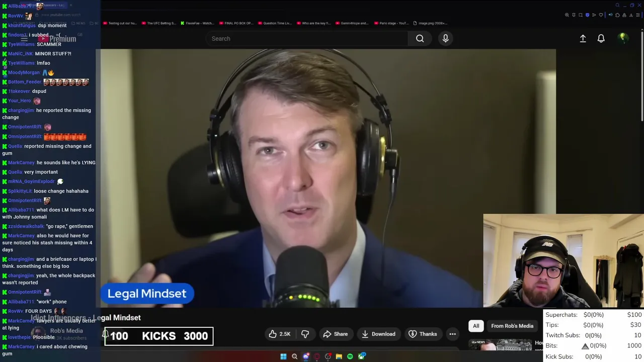Click chat username 'SplikityLit'
The image size is (644, 362).
click(x=20, y=191)
